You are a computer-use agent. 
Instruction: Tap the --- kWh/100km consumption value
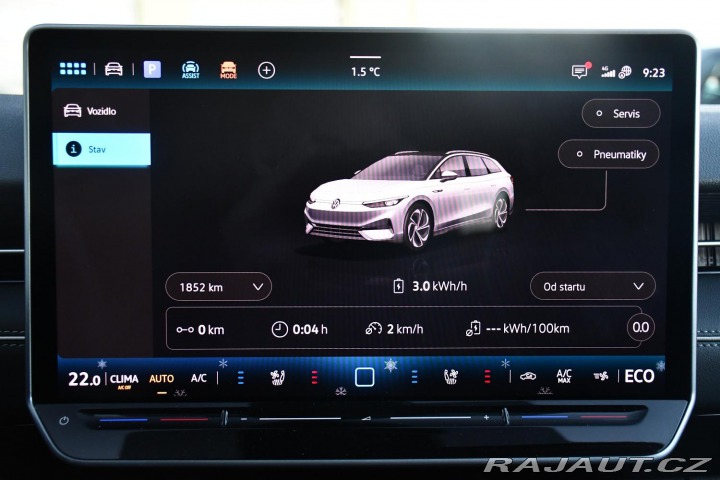click(518, 328)
